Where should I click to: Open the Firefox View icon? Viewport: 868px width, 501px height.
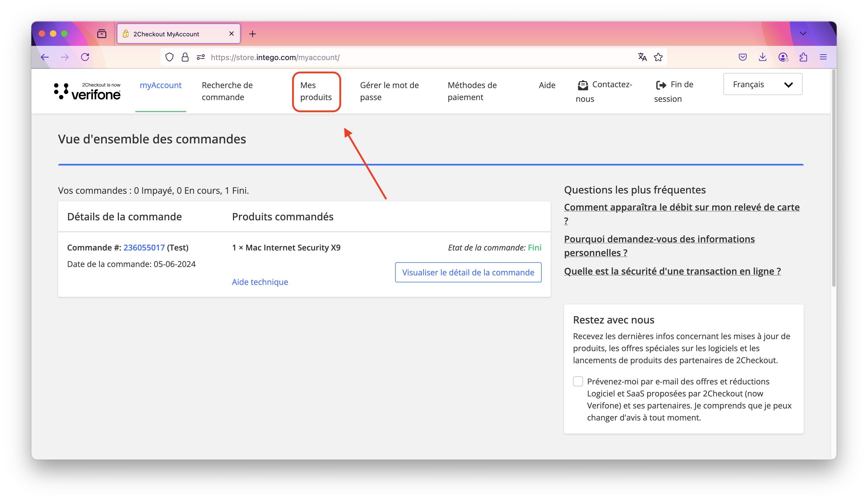pos(102,34)
